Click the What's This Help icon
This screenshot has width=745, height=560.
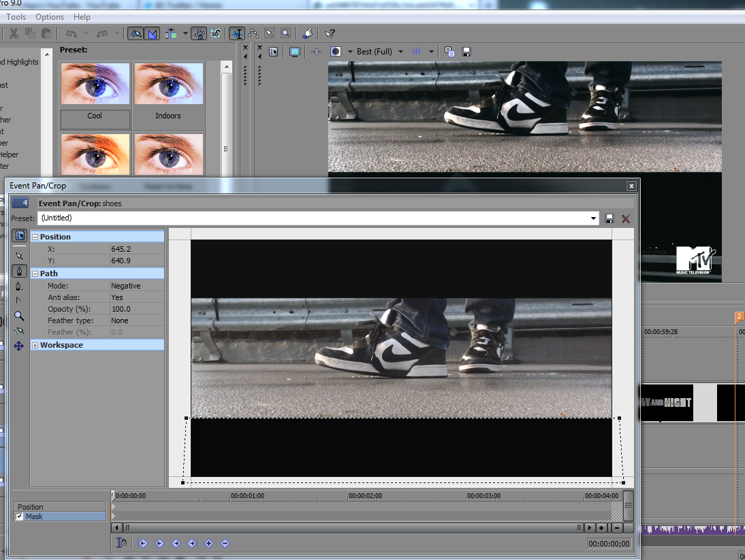(x=330, y=34)
